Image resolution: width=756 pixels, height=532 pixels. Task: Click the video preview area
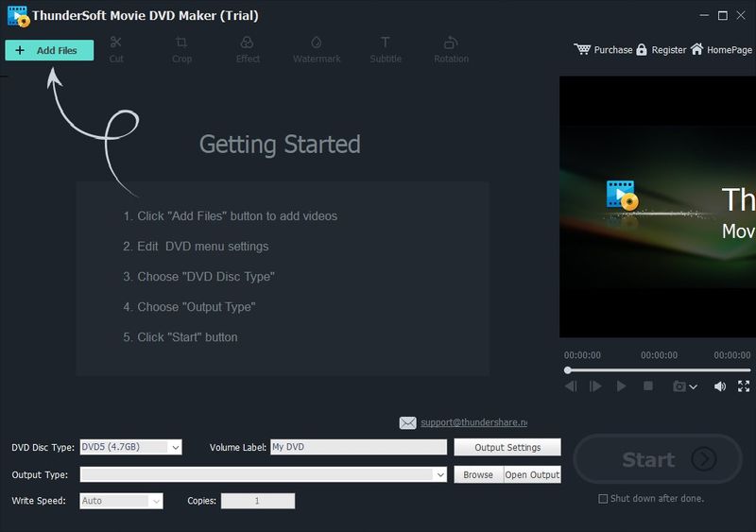[x=657, y=206]
